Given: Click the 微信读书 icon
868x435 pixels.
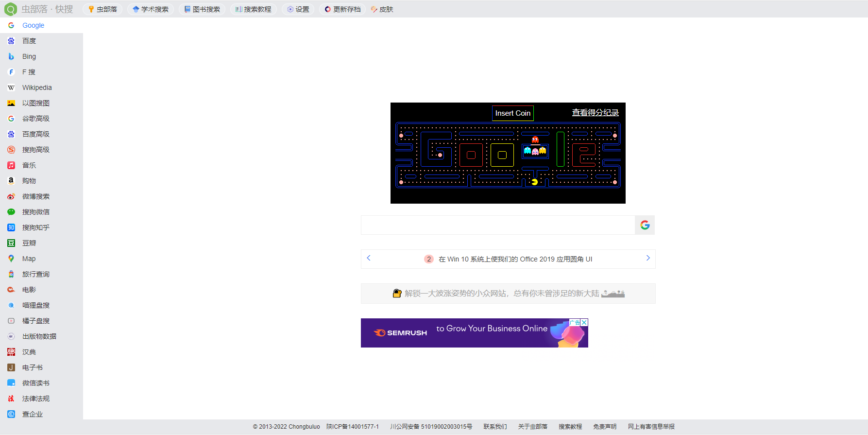Looking at the screenshot, I should (11, 383).
